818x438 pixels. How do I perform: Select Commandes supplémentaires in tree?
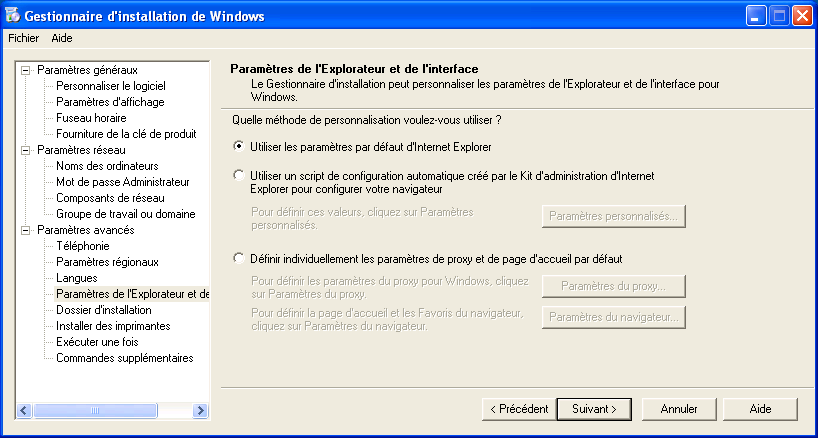tap(125, 358)
